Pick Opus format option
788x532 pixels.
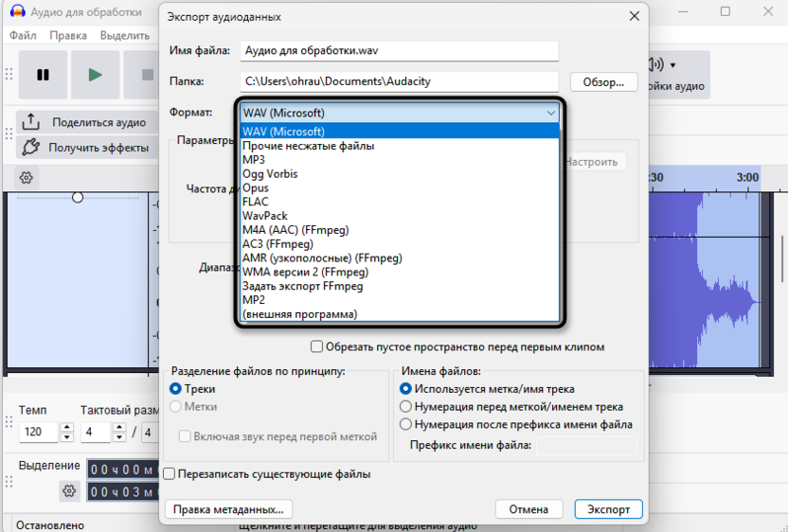coord(400,187)
